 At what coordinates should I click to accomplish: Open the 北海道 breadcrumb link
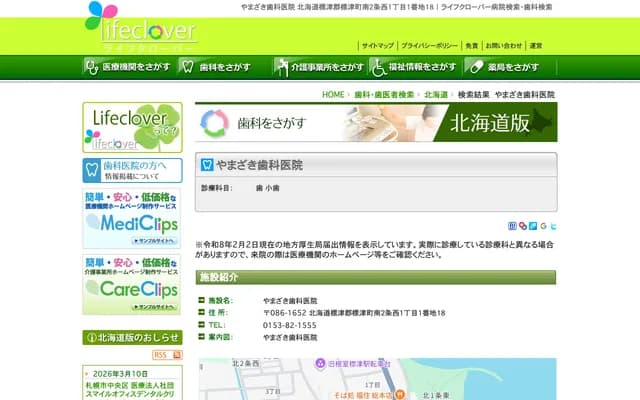[436, 95]
